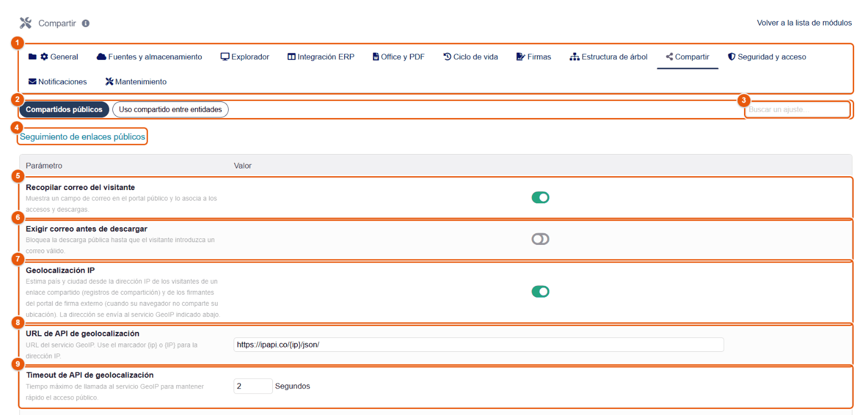The image size is (868, 415).
Task: Click the monitor icon of Explorador tab
Action: point(225,57)
